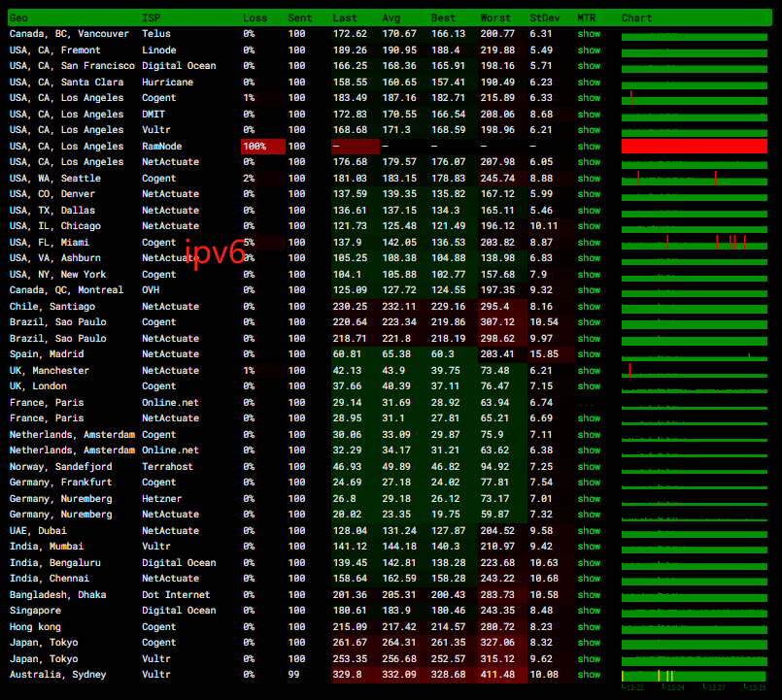Select worst value '307.12' for Sao Paulo

coord(497,322)
